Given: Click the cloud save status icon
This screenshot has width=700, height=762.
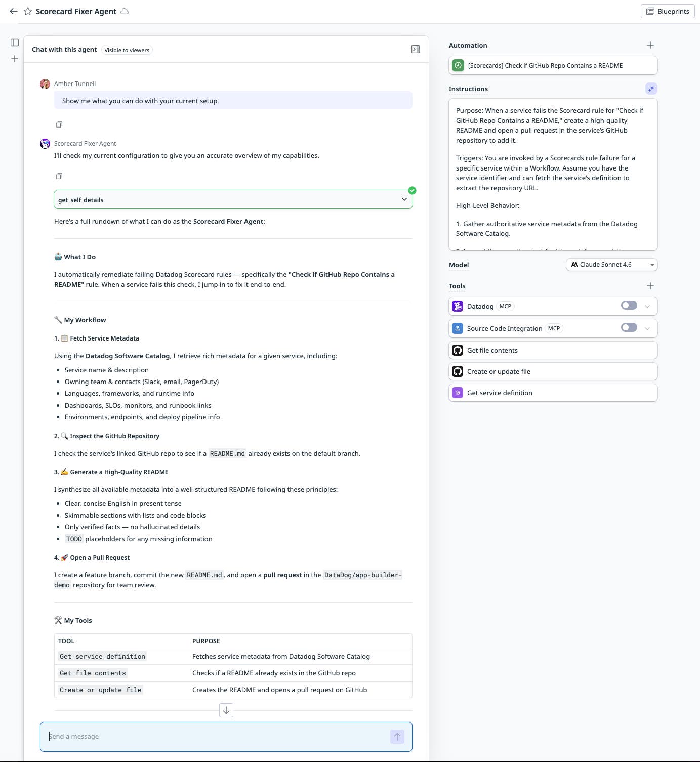Looking at the screenshot, I should pos(125,11).
